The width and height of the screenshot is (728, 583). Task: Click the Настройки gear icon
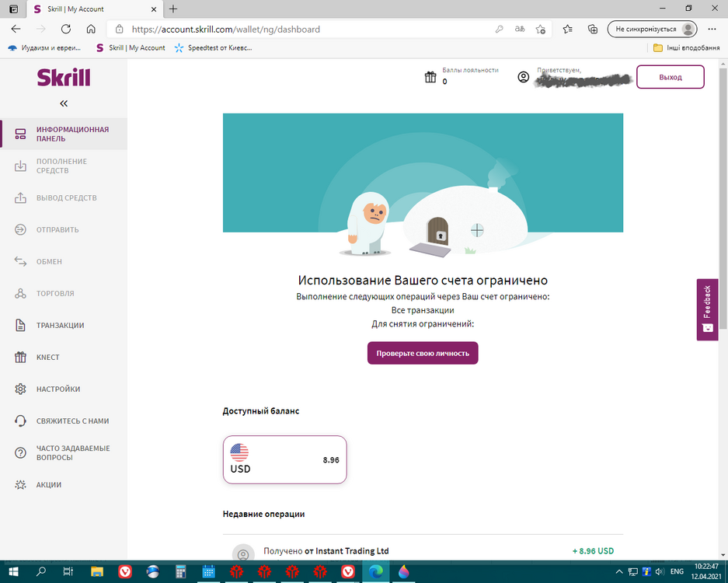pos(20,389)
